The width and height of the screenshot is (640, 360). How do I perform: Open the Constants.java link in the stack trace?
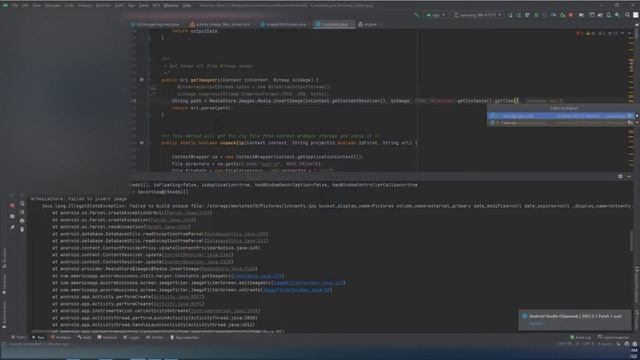tap(258, 276)
